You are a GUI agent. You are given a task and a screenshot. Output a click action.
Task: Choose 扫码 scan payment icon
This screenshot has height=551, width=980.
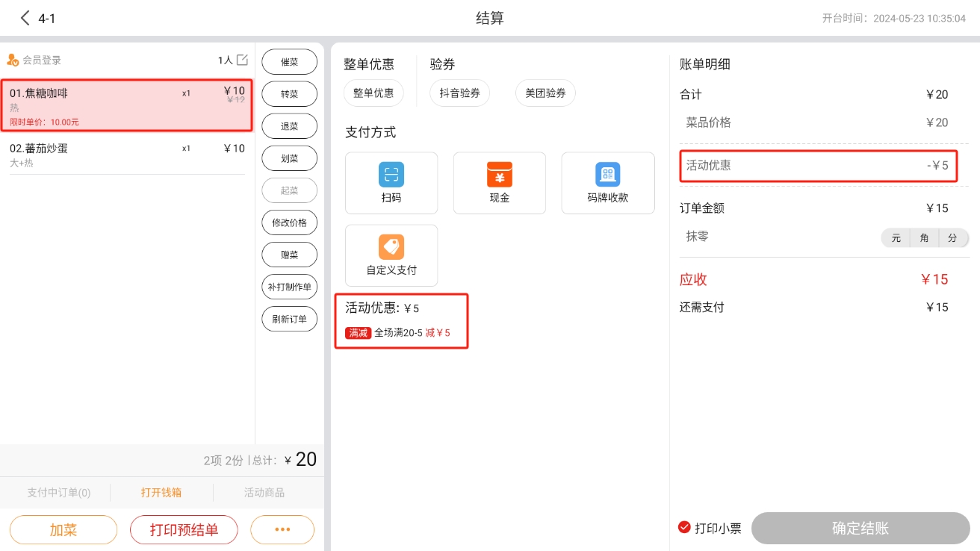click(x=391, y=175)
